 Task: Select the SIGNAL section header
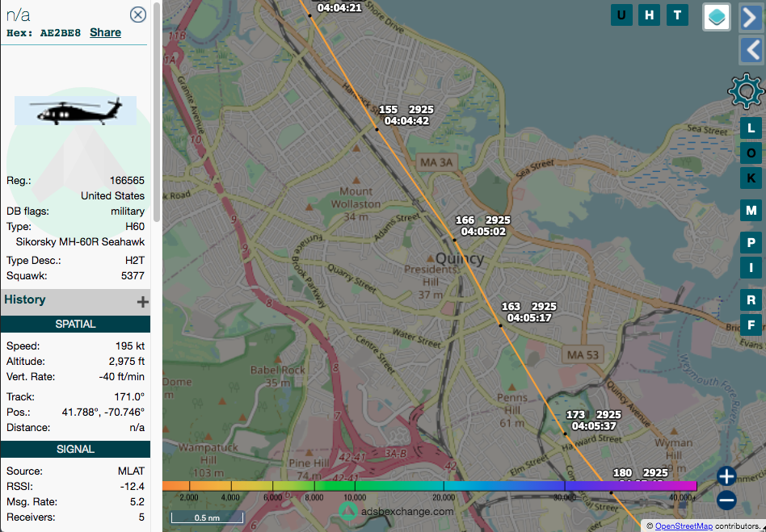coord(75,449)
